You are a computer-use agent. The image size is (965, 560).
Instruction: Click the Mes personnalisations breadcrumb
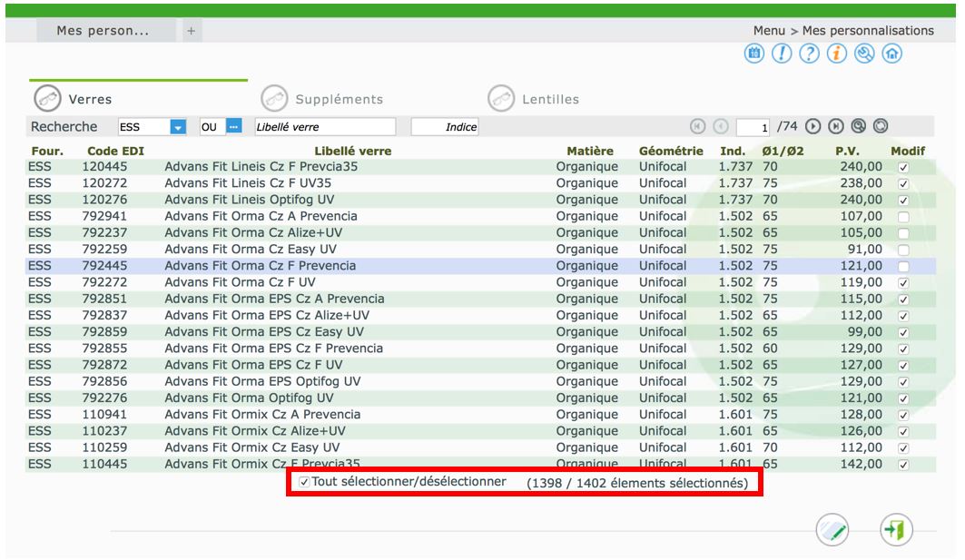[868, 31]
